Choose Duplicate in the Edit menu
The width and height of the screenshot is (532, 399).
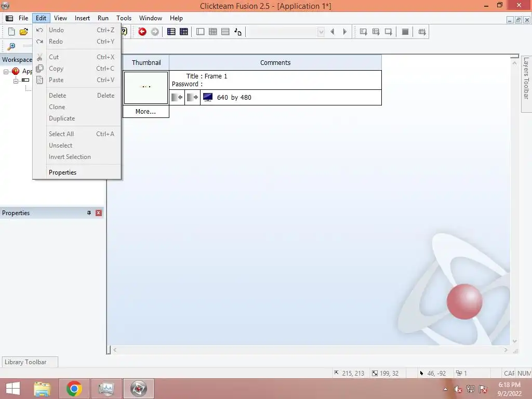[77, 118]
